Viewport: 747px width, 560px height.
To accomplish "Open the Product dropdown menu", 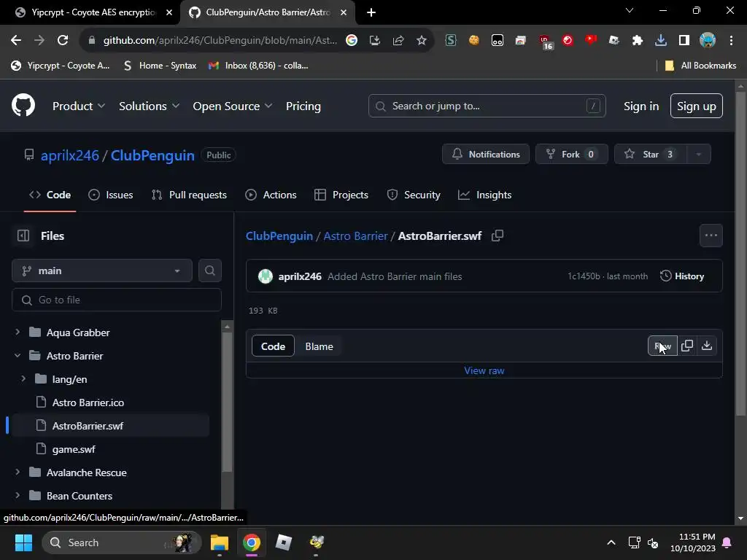I will pos(79,106).
